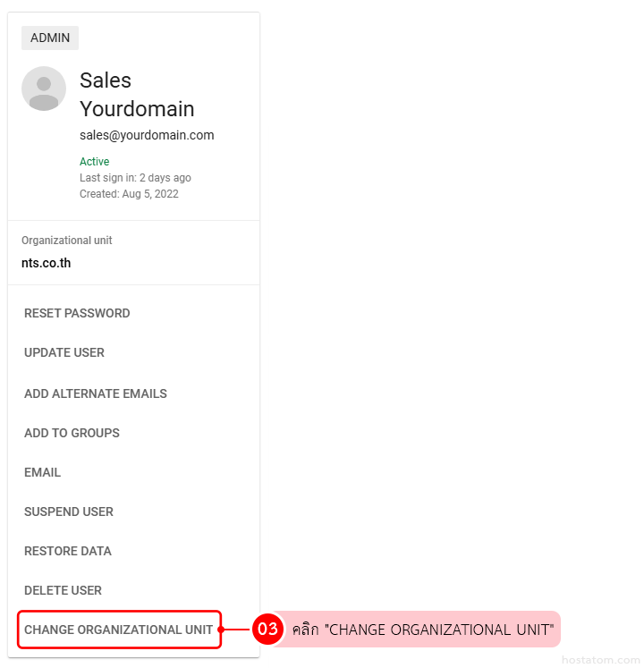Choose ADD ALTERNATE EMAILS
This screenshot has width=644, height=668.
[x=96, y=393]
